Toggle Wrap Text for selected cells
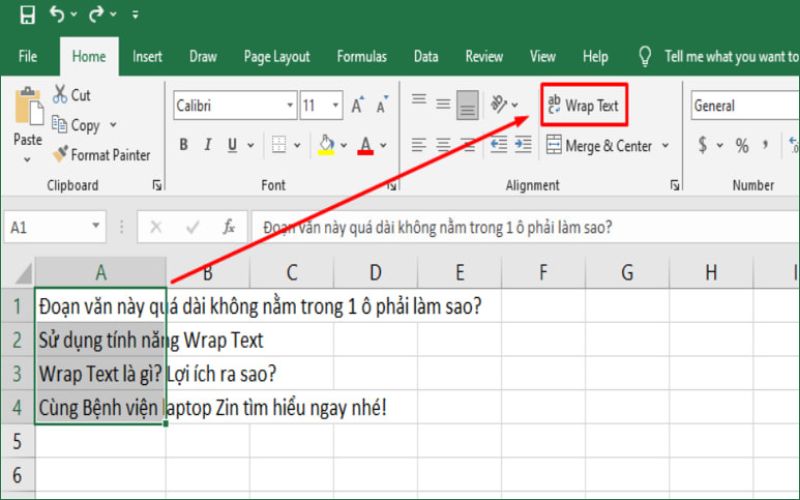The height and width of the screenshot is (500, 800). (584, 105)
